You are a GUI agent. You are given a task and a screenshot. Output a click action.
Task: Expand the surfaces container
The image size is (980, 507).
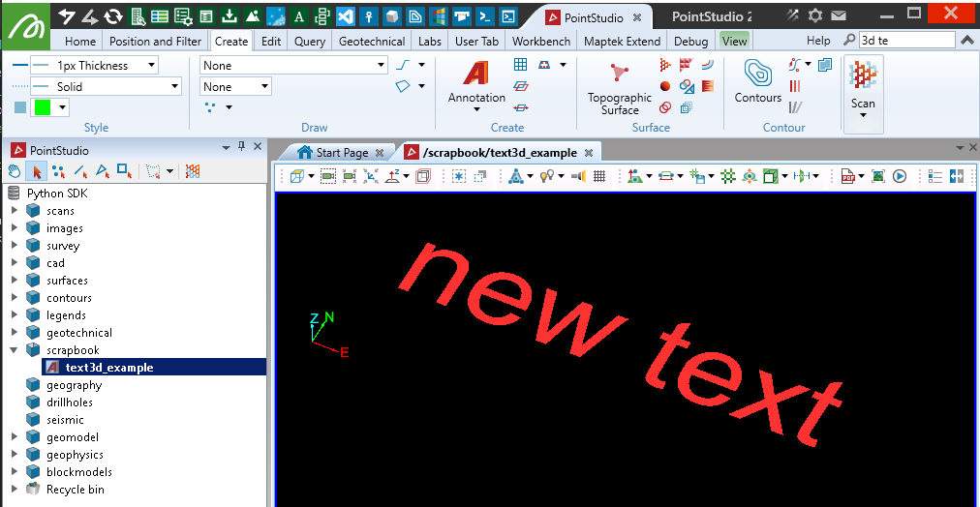coord(15,281)
